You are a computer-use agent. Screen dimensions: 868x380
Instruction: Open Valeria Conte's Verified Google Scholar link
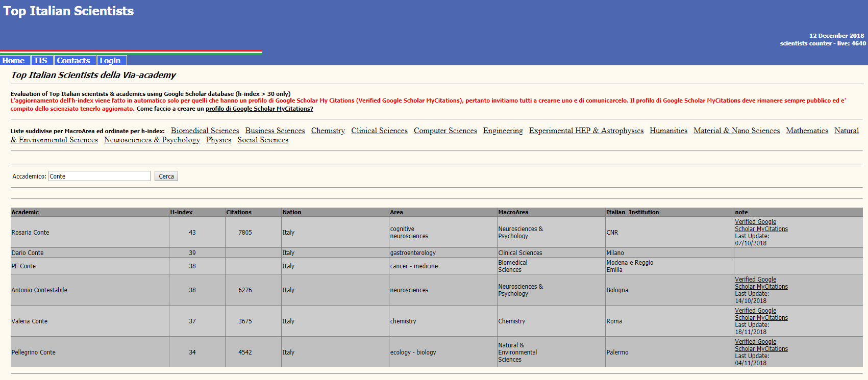pos(761,314)
